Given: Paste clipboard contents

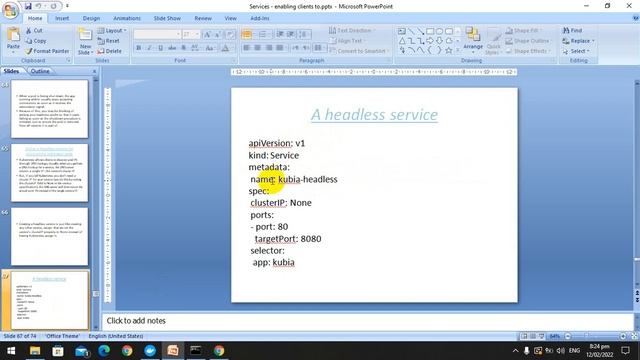Looking at the screenshot, I should point(13,41).
